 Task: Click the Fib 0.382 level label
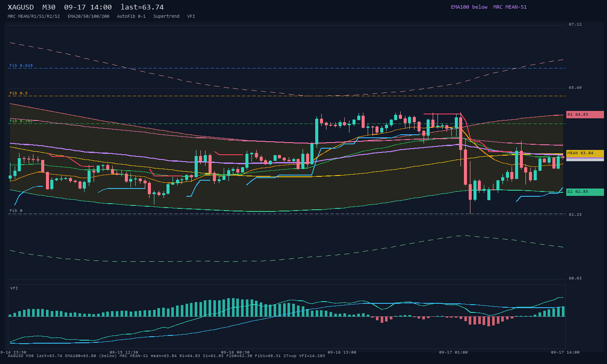click(21, 121)
